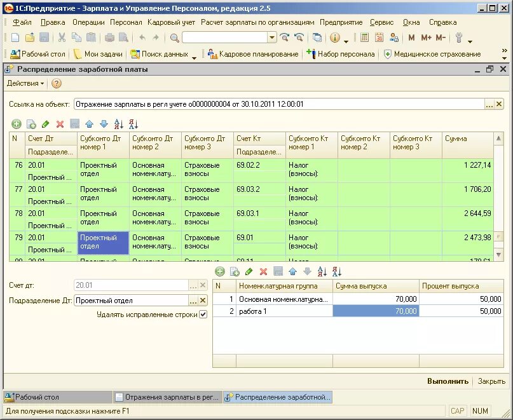Screen dimensions: 513x420
Task: Open the Файл menu
Action: pyautogui.click(x=22, y=22)
